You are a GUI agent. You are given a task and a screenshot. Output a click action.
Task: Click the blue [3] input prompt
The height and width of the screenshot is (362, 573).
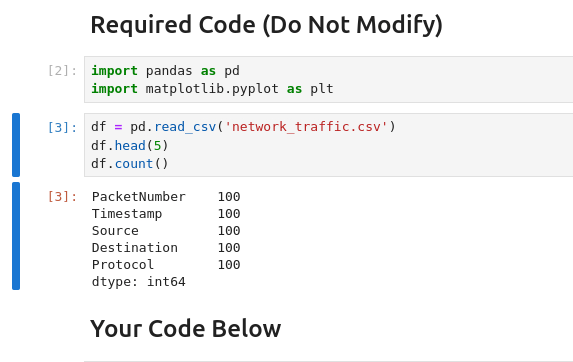pos(62,127)
